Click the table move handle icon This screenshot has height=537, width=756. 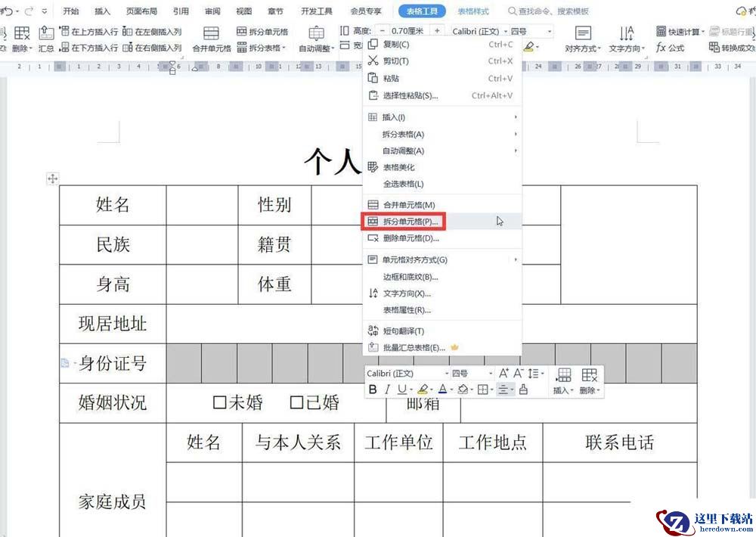(53, 178)
